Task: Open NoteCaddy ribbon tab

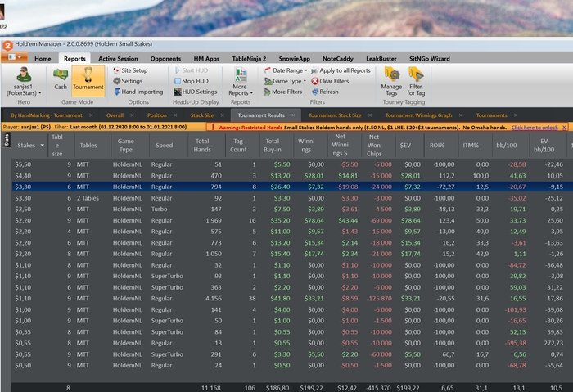Action: click(x=338, y=58)
